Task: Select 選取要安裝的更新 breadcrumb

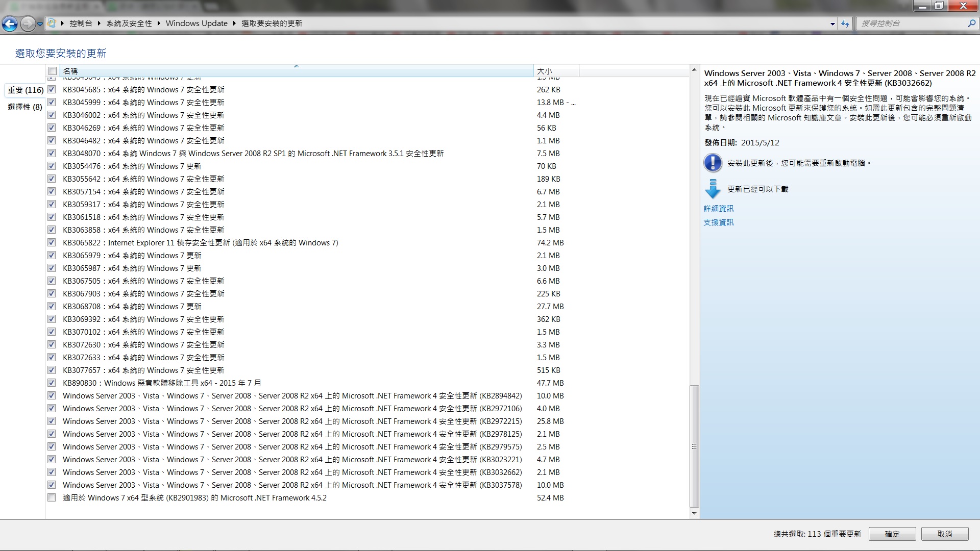Action: tap(272, 23)
